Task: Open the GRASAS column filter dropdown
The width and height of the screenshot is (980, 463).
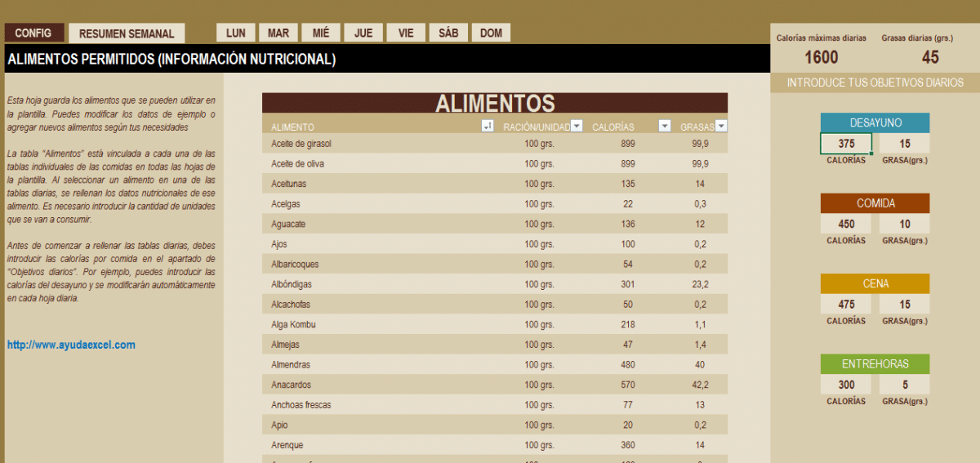Action: click(x=721, y=126)
